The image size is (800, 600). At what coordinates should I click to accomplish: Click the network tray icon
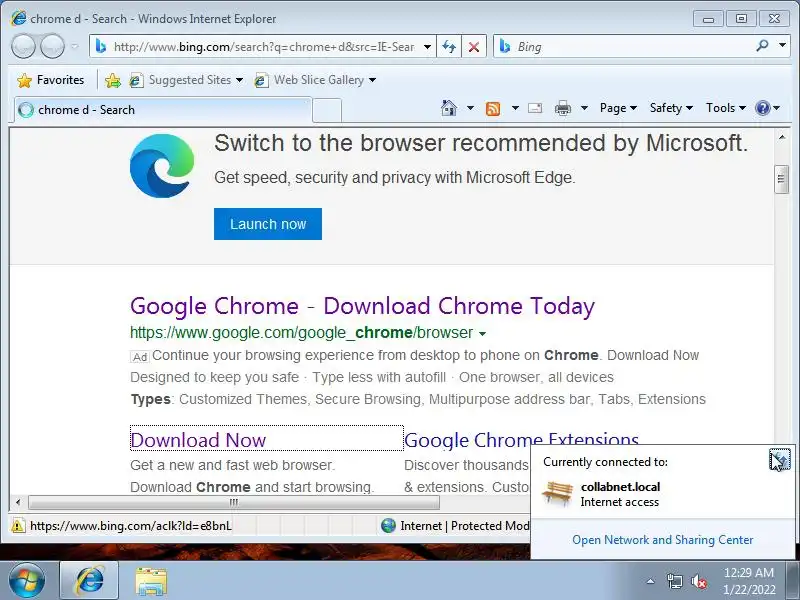(675, 581)
